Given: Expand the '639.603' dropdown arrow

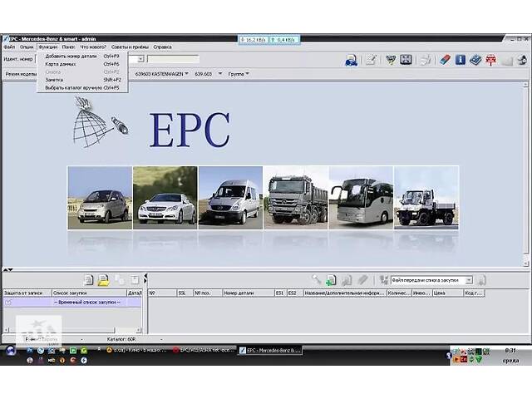Looking at the screenshot, I should [x=219, y=74].
